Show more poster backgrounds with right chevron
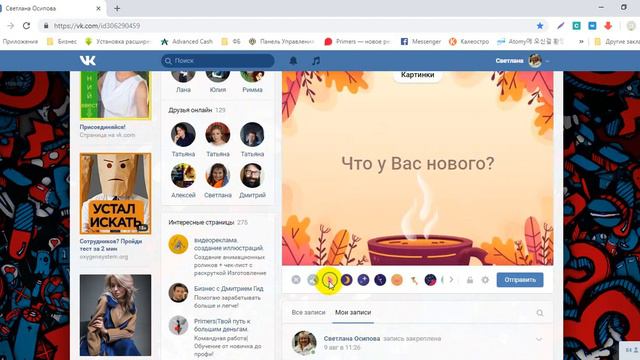The width and height of the screenshot is (640, 360). click(451, 280)
